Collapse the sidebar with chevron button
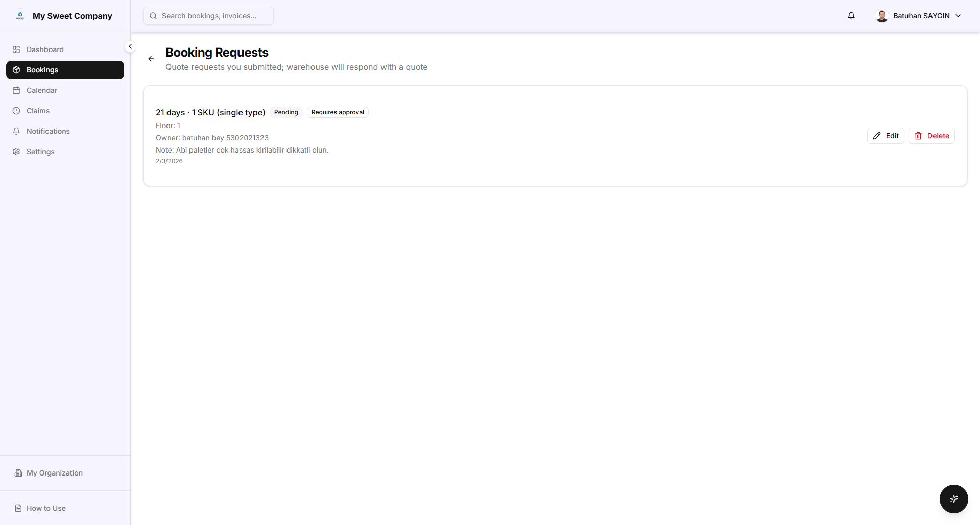Viewport: 980px width, 525px height. click(130, 46)
